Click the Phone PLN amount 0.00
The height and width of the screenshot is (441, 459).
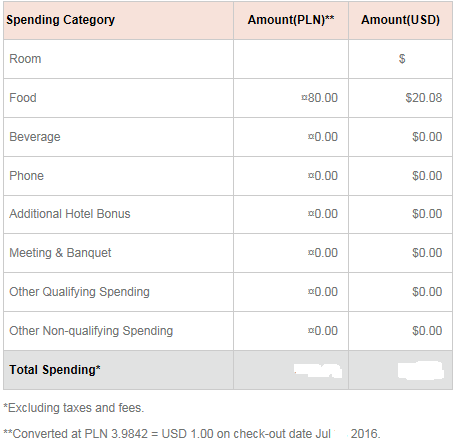323,176
